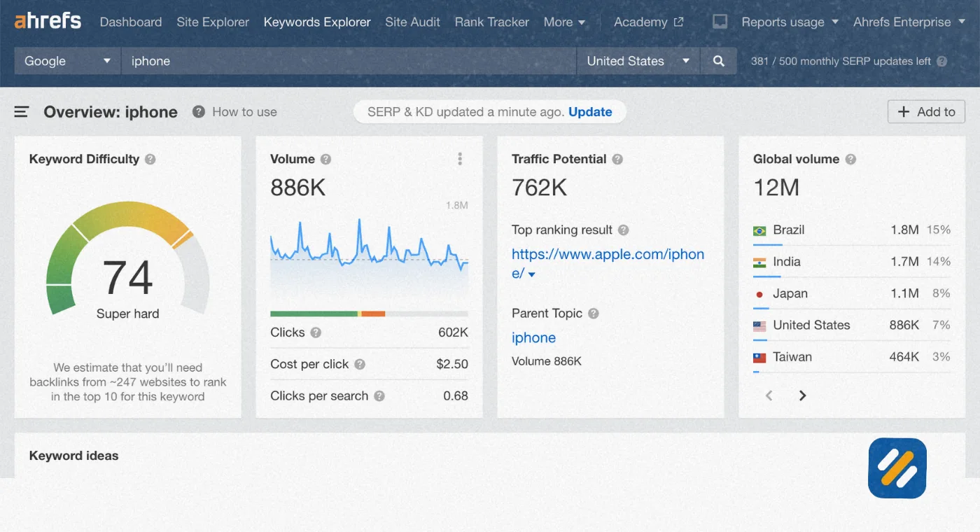The height and width of the screenshot is (532, 980).
Task: Click the Ahrefs logo
Action: pos(48,21)
